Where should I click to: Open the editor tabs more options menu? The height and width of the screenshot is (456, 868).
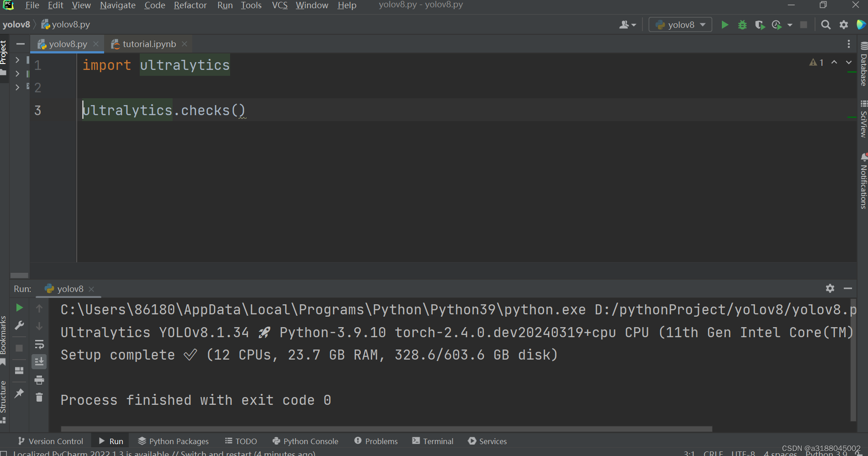[849, 44]
